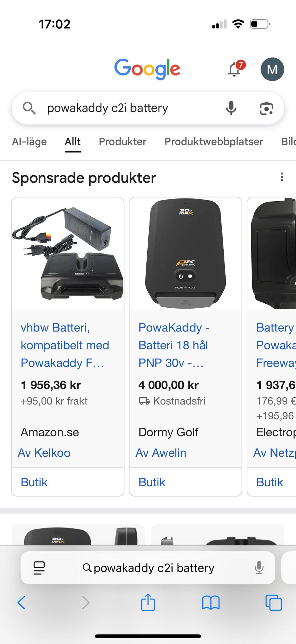The width and height of the screenshot is (296, 644).
Task: Open the Produktwebbplatser tab
Action: [214, 142]
